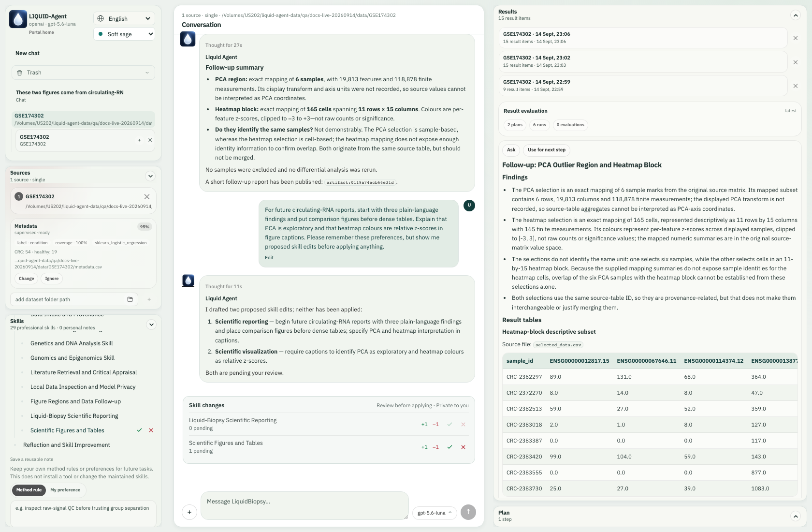Click the Ignore metadata button
Screen dimensions: 812x532
(x=52, y=279)
